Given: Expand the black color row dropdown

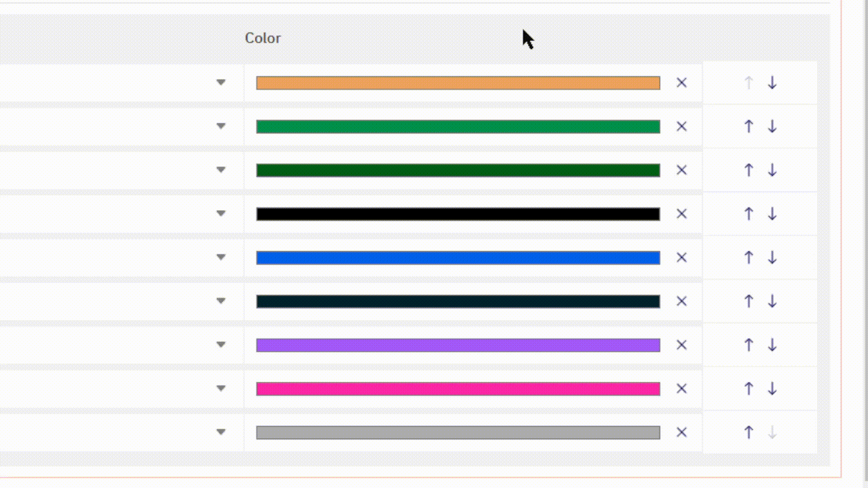Looking at the screenshot, I should click(222, 214).
